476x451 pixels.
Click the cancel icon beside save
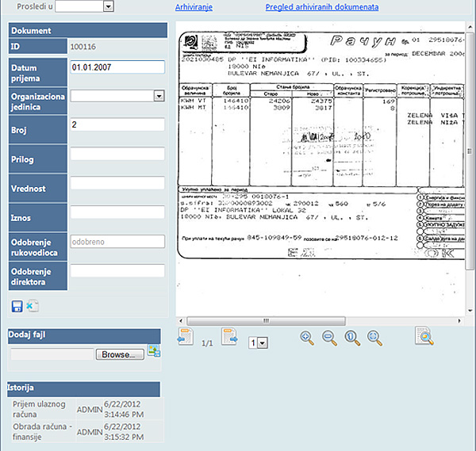(33, 306)
